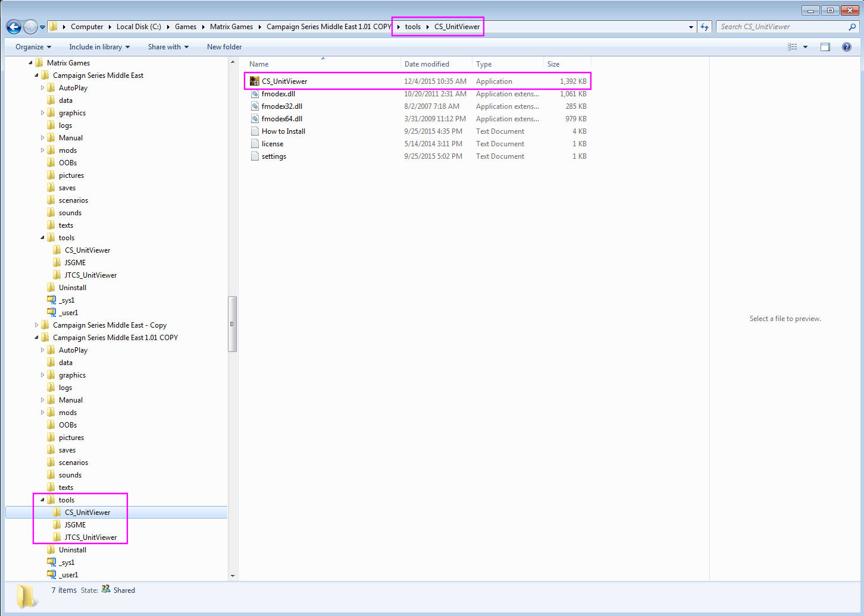Select the Campaign Series Middle East 1.01 COPY folder
This screenshot has height=616, width=864.
pyautogui.click(x=115, y=338)
